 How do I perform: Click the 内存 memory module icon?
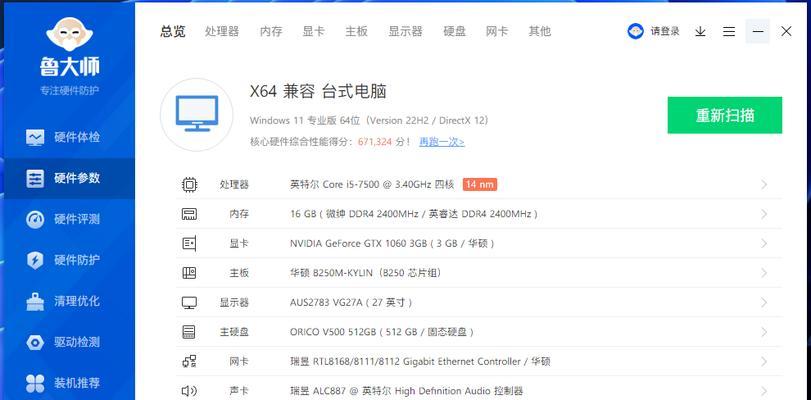pos(189,214)
